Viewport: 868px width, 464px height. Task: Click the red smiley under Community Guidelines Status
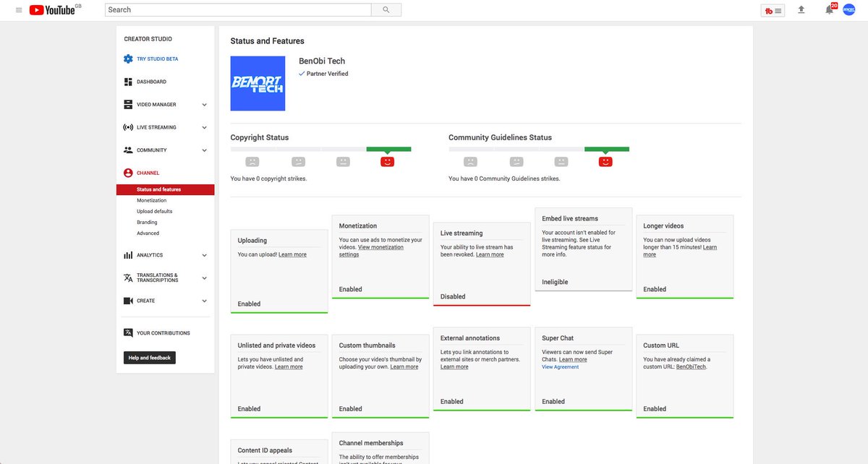point(606,162)
